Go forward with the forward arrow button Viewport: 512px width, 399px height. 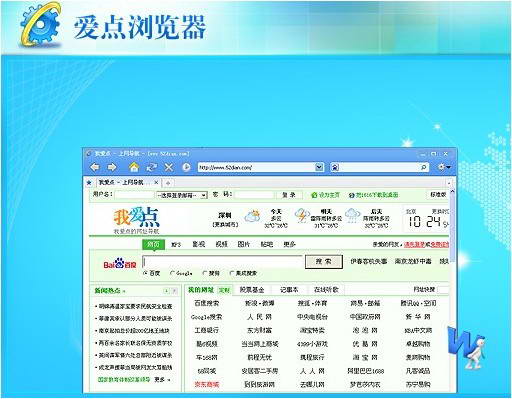point(112,167)
